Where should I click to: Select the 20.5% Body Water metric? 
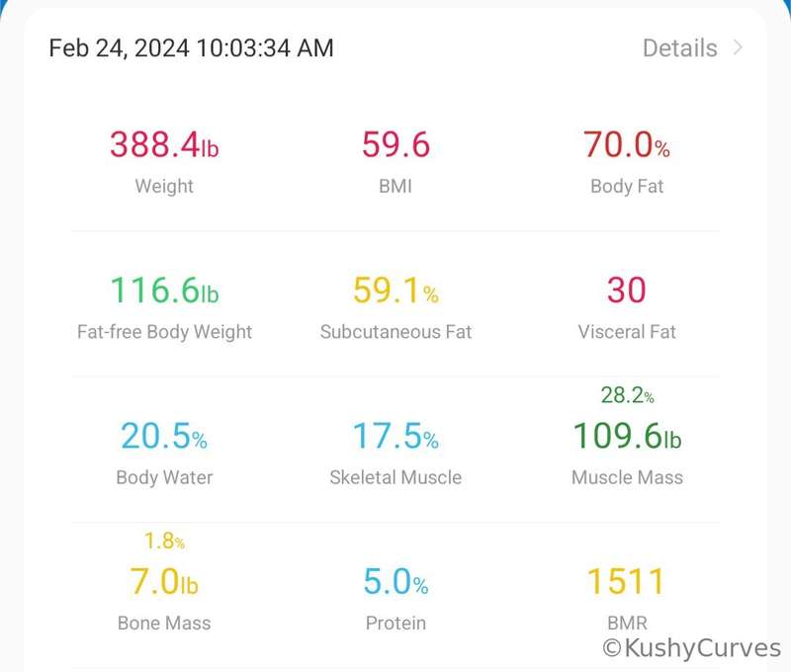click(164, 453)
